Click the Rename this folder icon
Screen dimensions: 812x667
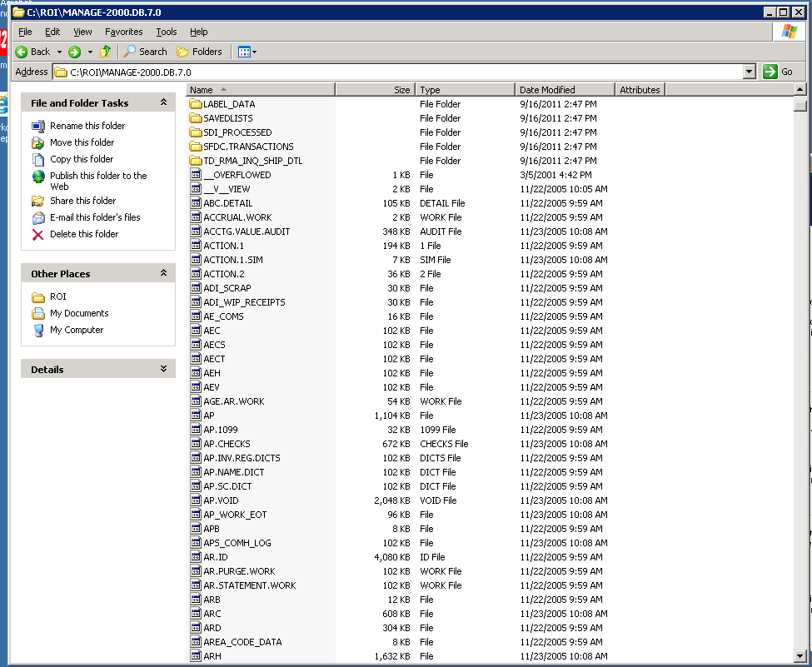pyautogui.click(x=38, y=126)
